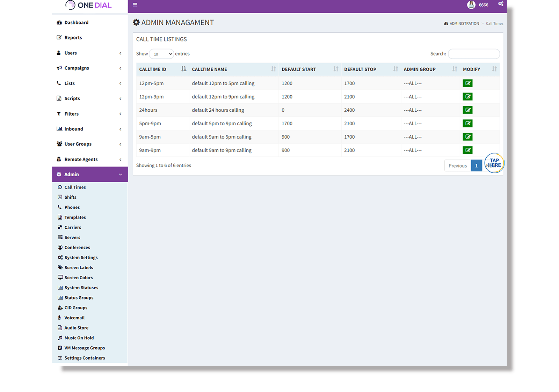Open the Audio Store section
Screen dimensions: 559x392
pos(60,327)
